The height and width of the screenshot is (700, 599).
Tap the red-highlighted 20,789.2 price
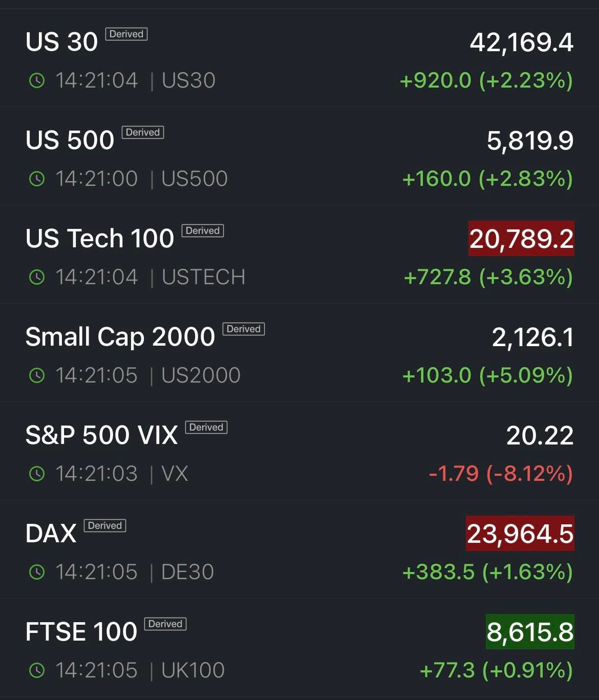(x=521, y=239)
